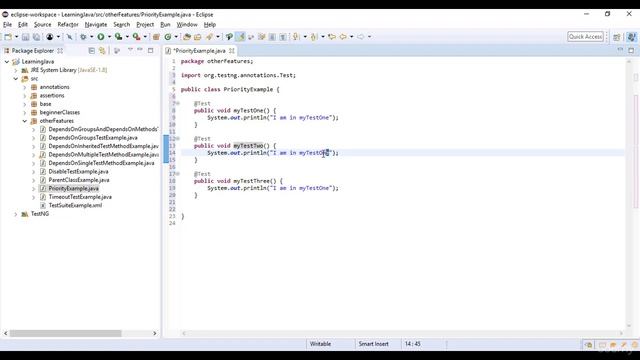The width and height of the screenshot is (640, 360).
Task: Click in the Quick Access field
Action: [x=585, y=37]
